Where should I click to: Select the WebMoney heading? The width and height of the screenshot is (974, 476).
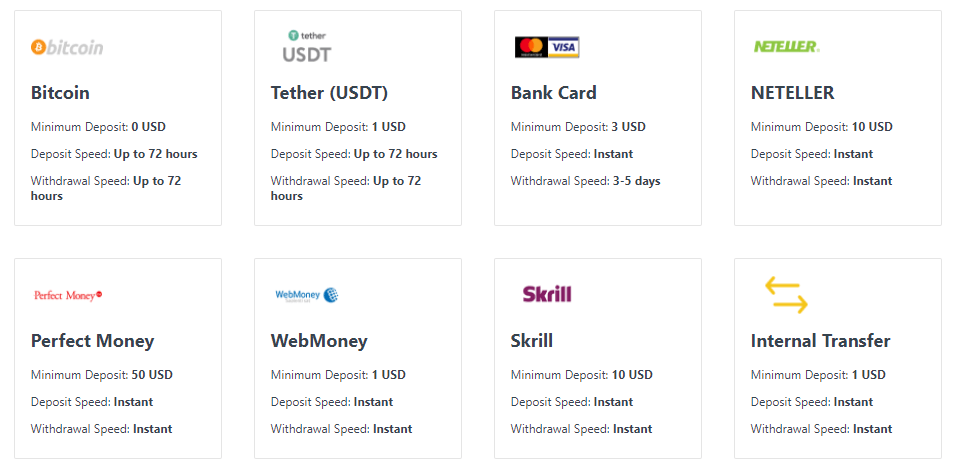pos(319,341)
